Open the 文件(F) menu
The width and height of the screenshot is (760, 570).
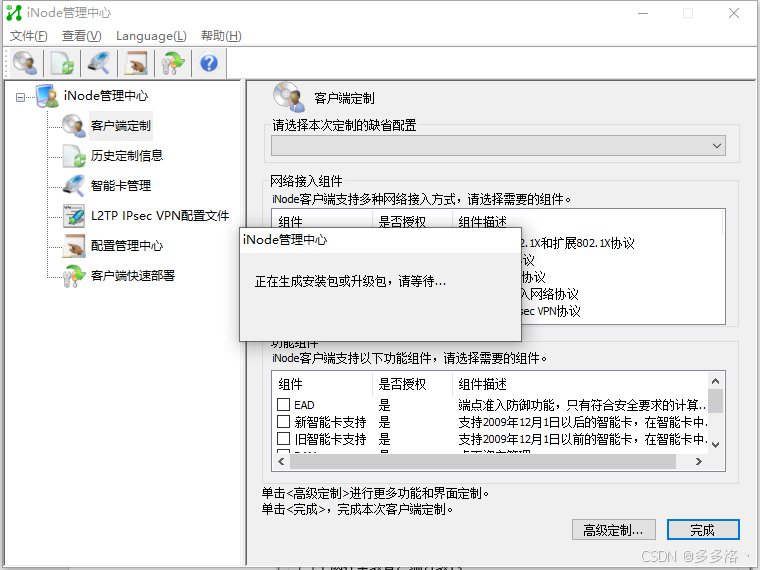tap(29, 36)
